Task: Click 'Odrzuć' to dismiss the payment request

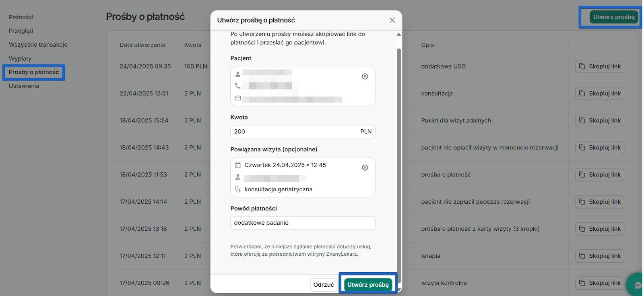Action: point(324,285)
